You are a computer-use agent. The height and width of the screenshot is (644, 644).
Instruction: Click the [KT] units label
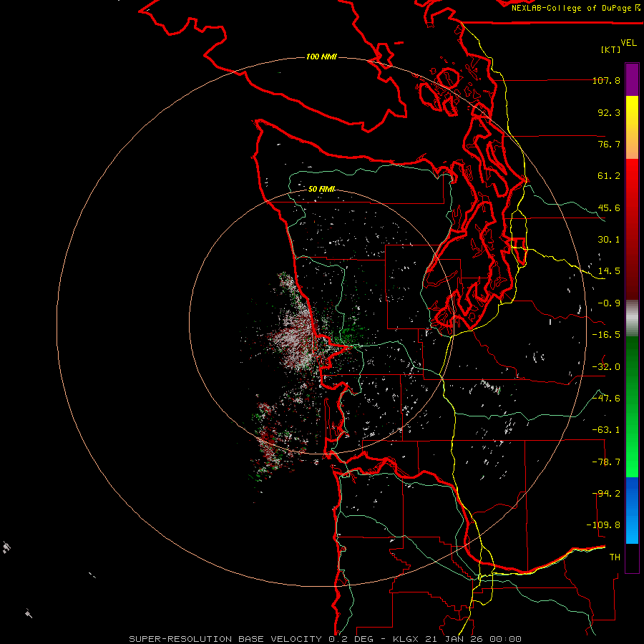point(611,49)
